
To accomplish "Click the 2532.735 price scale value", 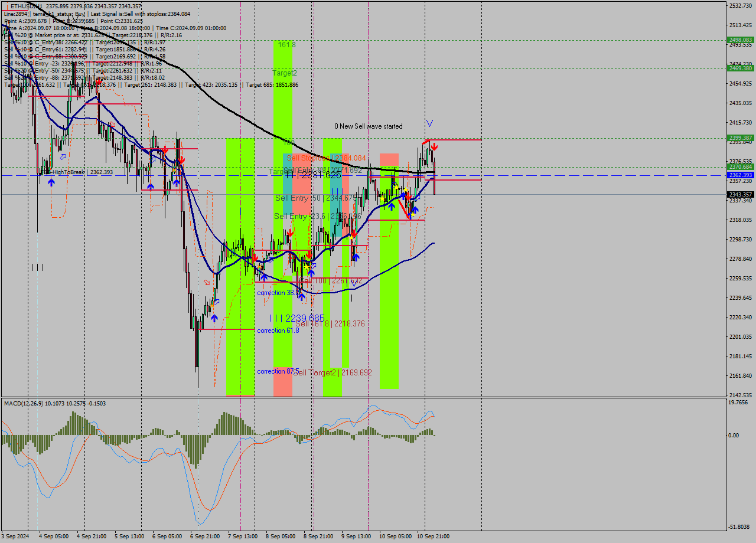I will coord(740,6).
